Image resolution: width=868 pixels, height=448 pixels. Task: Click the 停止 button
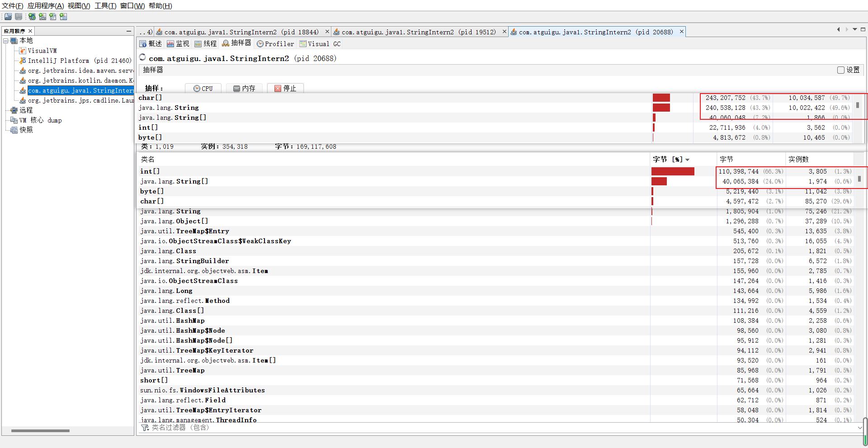tap(285, 89)
